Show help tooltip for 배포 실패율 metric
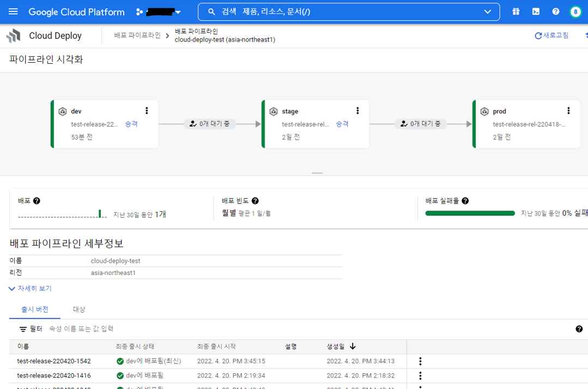The height and width of the screenshot is (389, 588). point(465,201)
